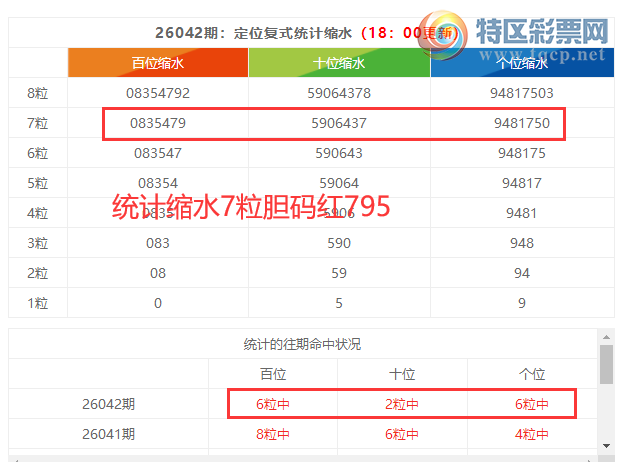Click 6粒中 under 个位 for 26042期
The width and height of the screenshot is (618, 462).
tap(532, 404)
